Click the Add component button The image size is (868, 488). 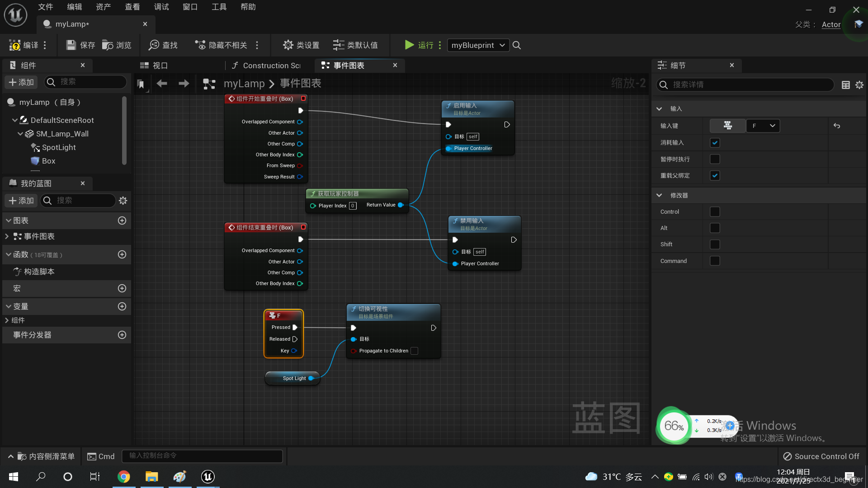coord(21,82)
